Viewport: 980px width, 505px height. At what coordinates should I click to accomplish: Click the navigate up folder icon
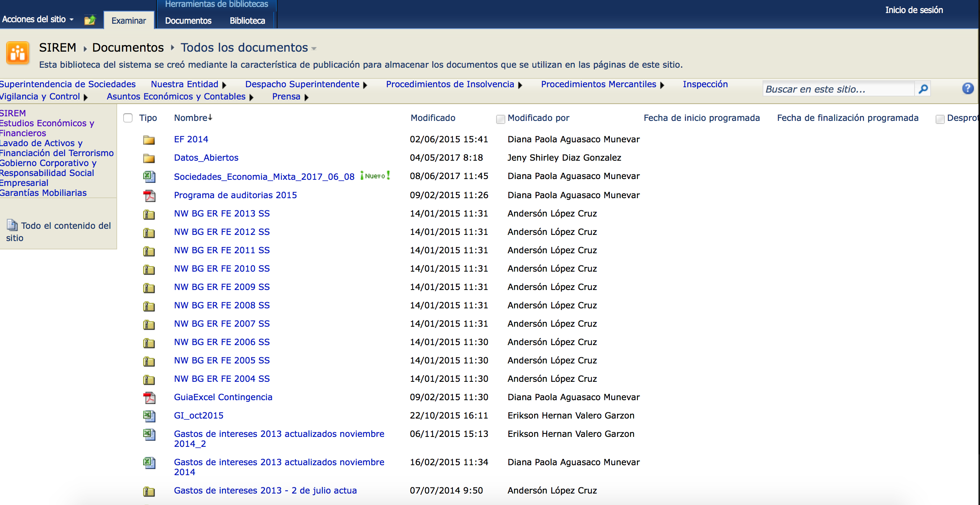coord(90,20)
